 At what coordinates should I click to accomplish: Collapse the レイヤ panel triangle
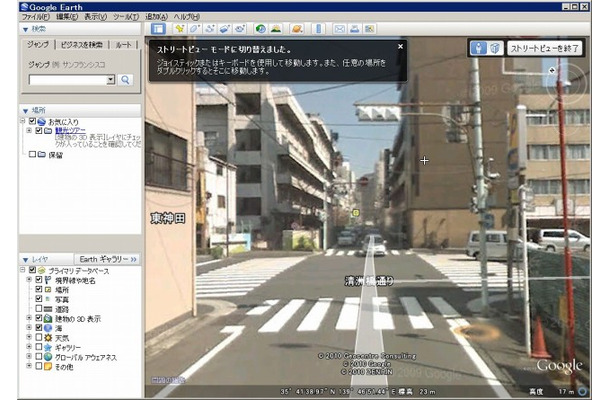[x=26, y=260]
